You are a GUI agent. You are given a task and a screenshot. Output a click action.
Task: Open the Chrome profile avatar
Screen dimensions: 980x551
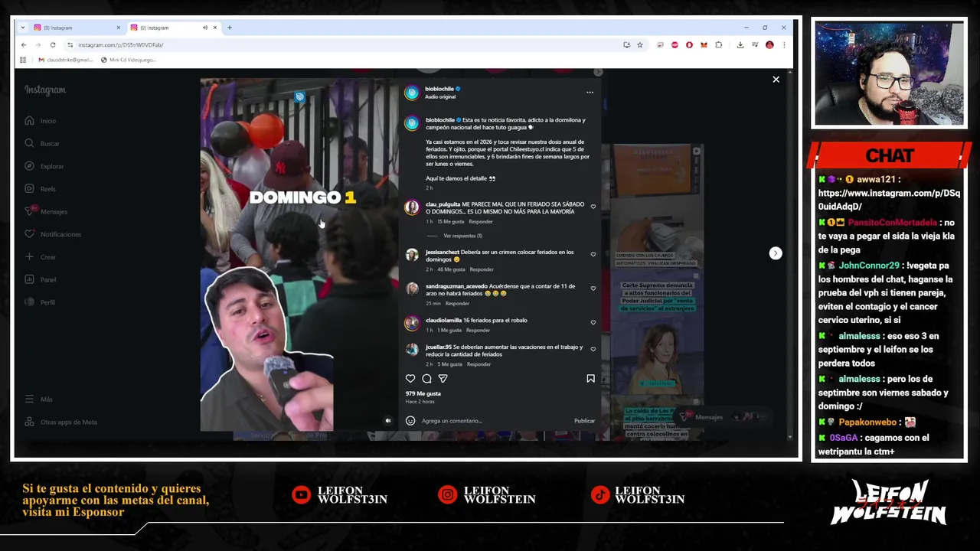[769, 45]
